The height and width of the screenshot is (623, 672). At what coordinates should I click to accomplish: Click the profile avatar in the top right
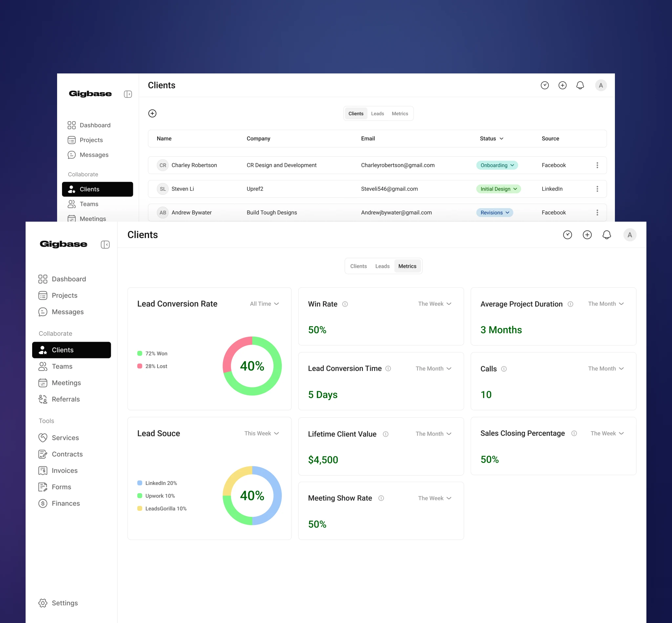tap(630, 235)
